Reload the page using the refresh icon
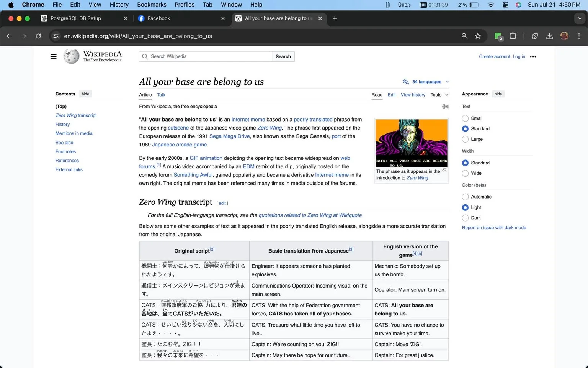This screenshot has height=368, width=588. point(38,36)
